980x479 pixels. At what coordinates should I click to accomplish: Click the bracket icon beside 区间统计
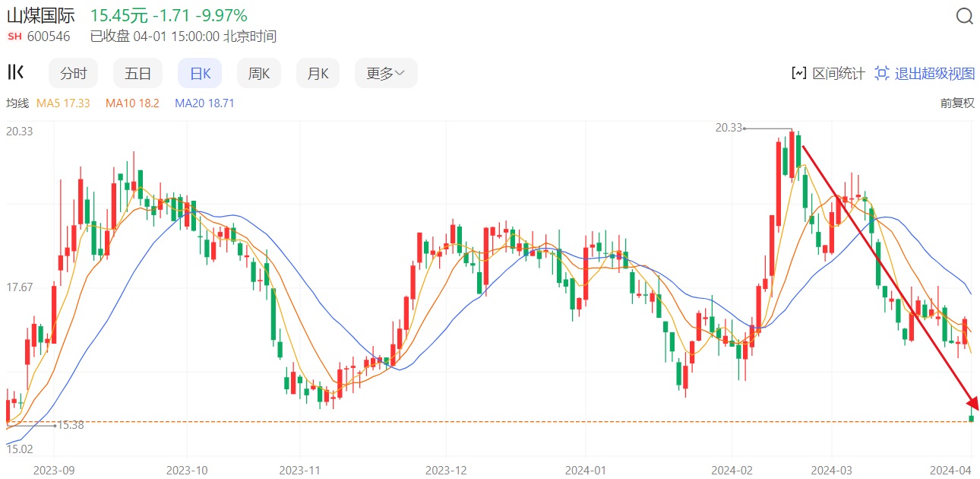[x=798, y=73]
